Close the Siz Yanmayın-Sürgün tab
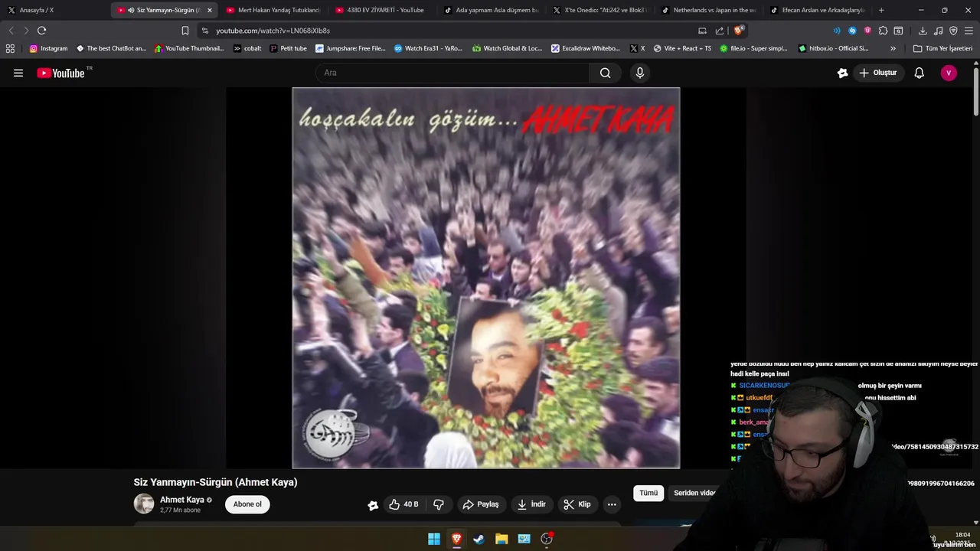980x551 pixels. pos(210,10)
